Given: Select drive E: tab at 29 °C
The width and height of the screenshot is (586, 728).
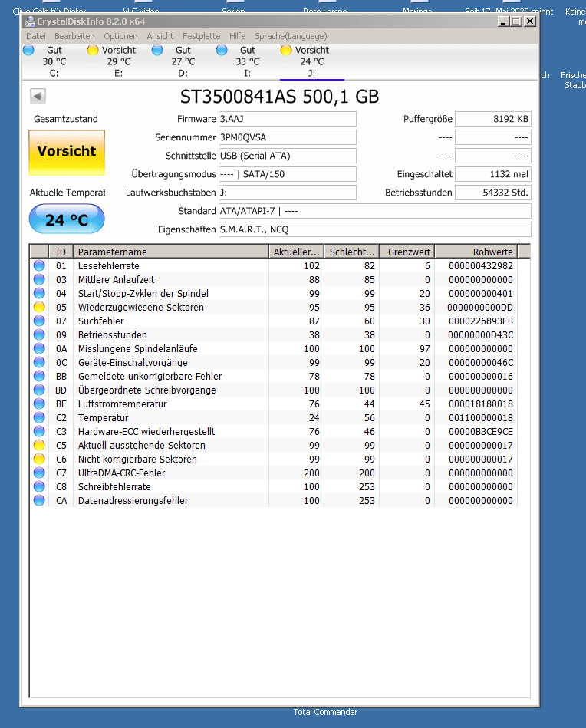Looking at the screenshot, I should tap(118, 61).
